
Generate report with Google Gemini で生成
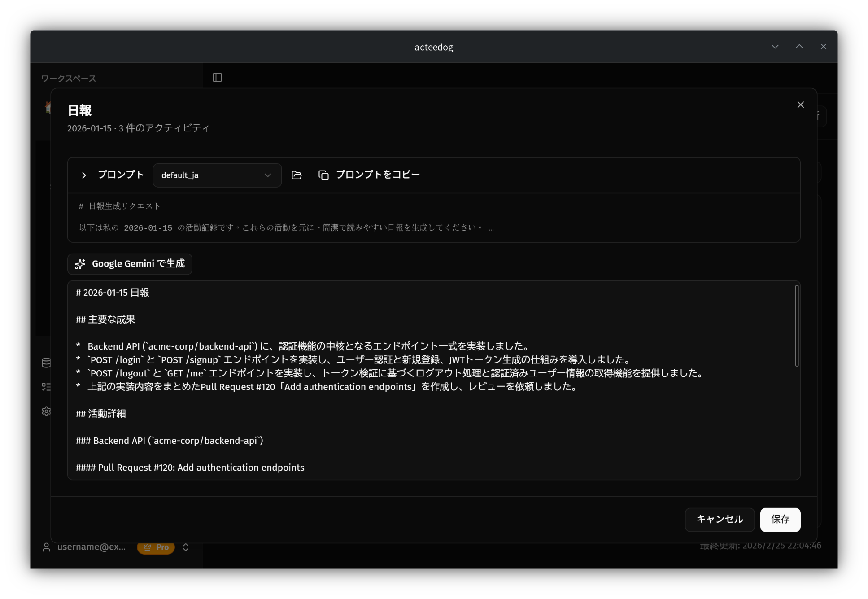click(130, 264)
